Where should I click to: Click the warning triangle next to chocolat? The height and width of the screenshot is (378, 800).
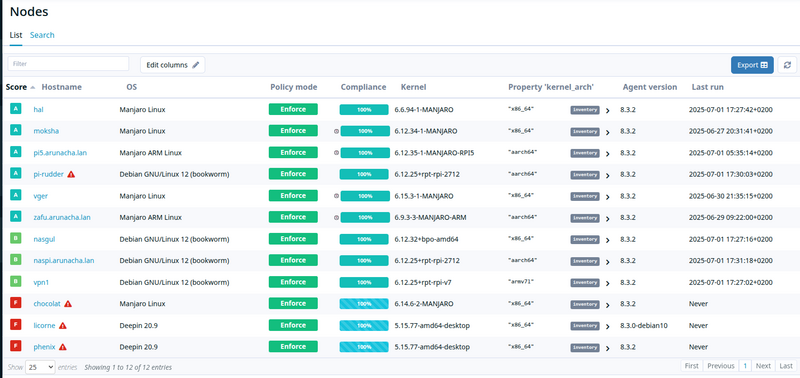tap(68, 304)
